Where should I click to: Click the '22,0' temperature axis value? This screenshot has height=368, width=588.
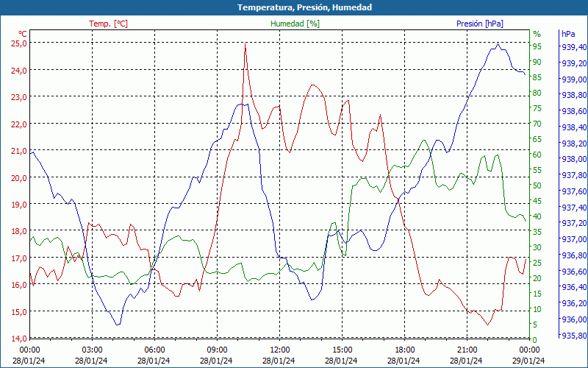click(x=19, y=124)
